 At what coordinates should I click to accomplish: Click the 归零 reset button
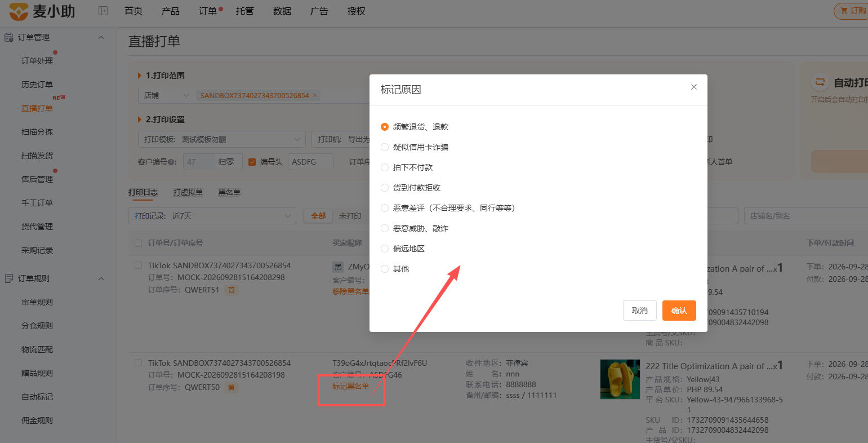tap(226, 162)
